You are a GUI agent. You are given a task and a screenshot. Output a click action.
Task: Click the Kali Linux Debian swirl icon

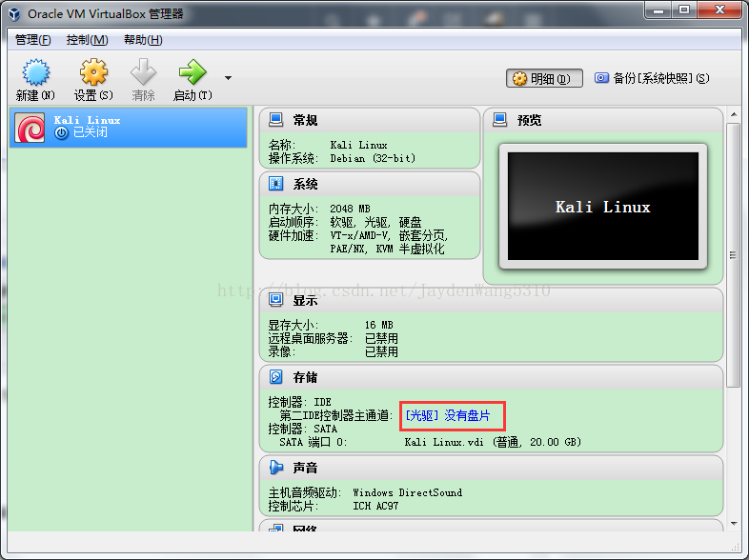coord(30,128)
